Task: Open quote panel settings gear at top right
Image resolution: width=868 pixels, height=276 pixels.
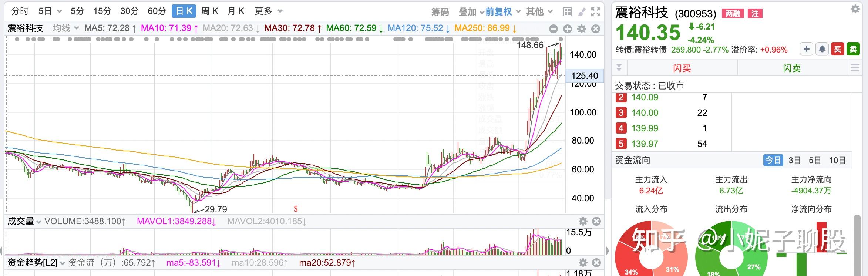Action: click(855, 9)
